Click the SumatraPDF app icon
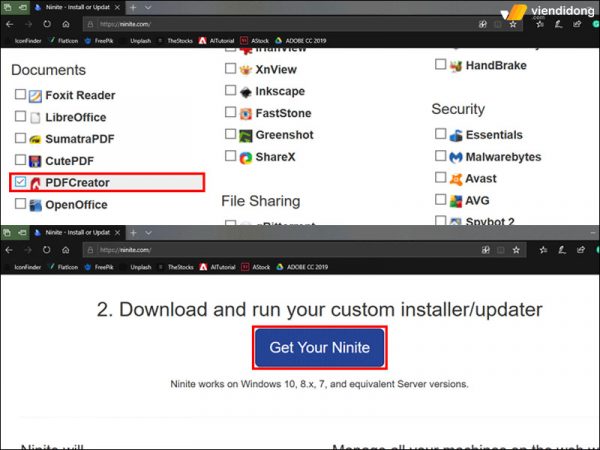This screenshot has height=450, width=600. (x=35, y=140)
